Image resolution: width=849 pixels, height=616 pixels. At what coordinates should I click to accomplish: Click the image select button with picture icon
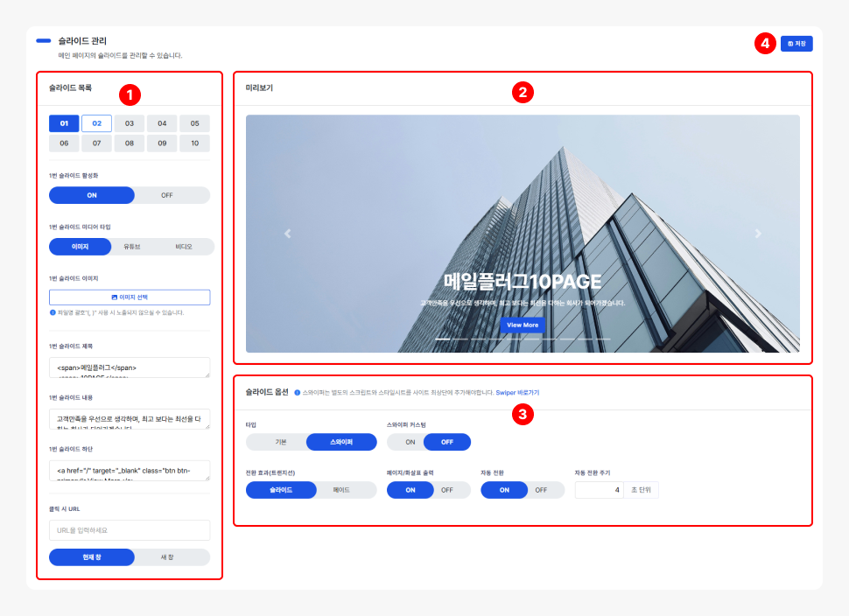click(130, 297)
